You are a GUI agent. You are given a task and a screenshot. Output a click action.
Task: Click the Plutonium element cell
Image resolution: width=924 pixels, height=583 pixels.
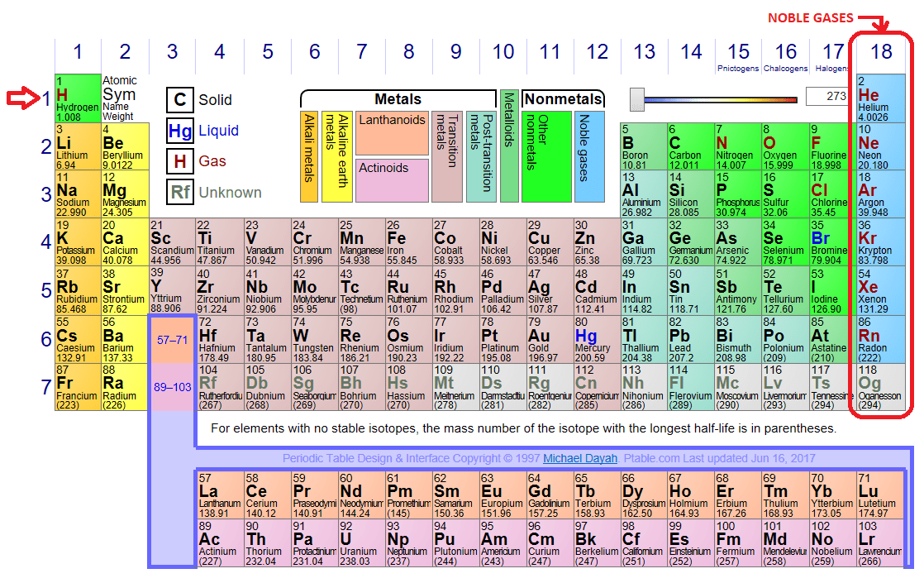[x=455, y=543]
